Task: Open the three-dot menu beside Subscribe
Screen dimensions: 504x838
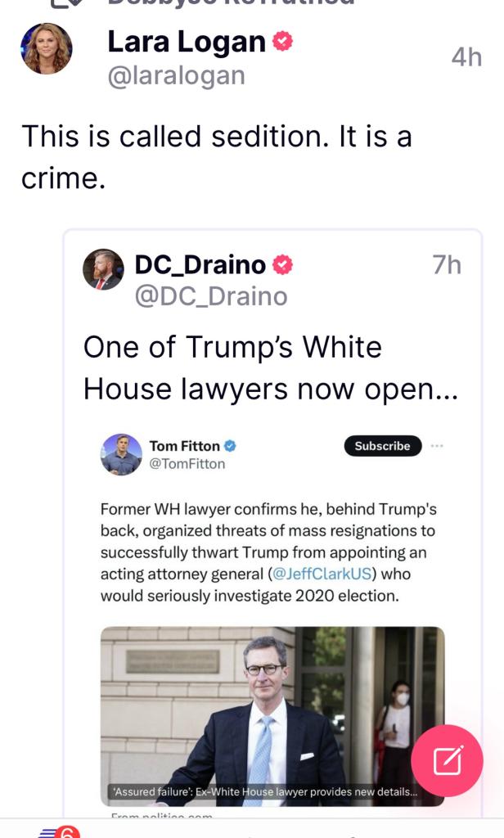Action: click(x=437, y=446)
